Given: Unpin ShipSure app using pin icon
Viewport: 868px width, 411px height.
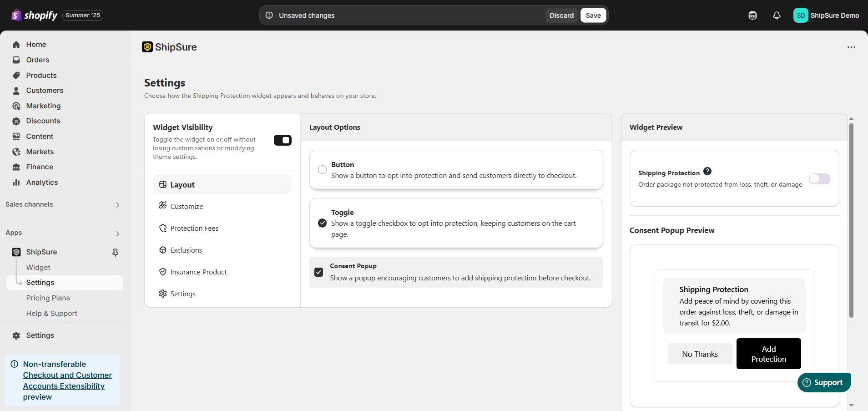Looking at the screenshot, I should click(x=116, y=252).
